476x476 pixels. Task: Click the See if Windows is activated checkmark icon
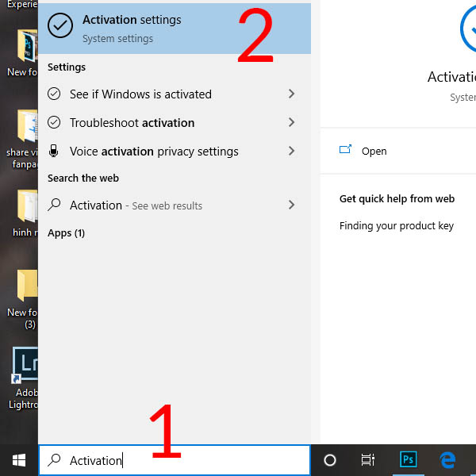click(54, 94)
